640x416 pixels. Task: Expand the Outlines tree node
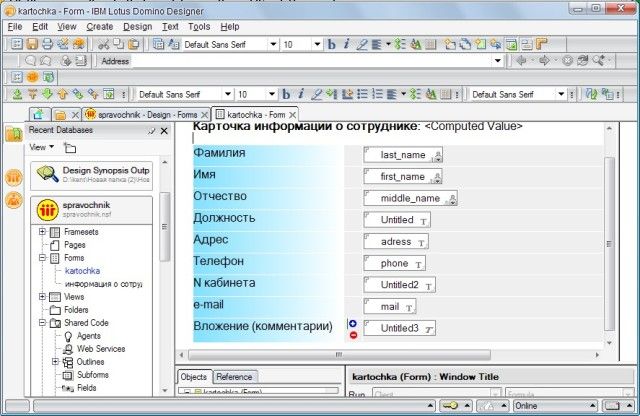tap(56, 362)
